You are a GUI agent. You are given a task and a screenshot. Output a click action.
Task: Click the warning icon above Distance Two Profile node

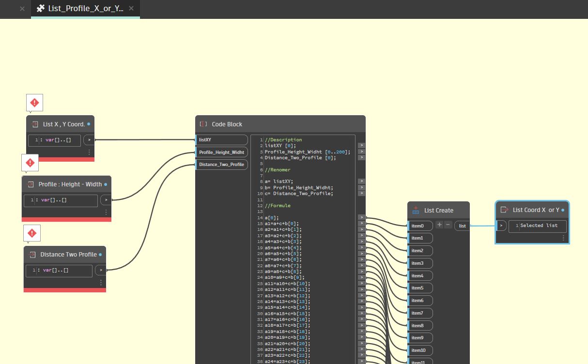click(x=31, y=233)
